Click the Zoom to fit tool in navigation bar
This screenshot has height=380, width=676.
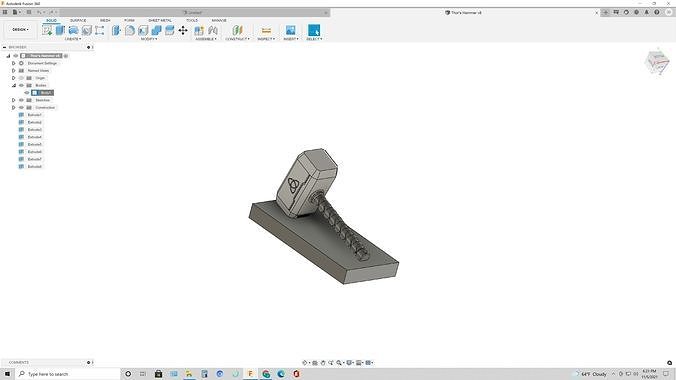(x=339, y=363)
